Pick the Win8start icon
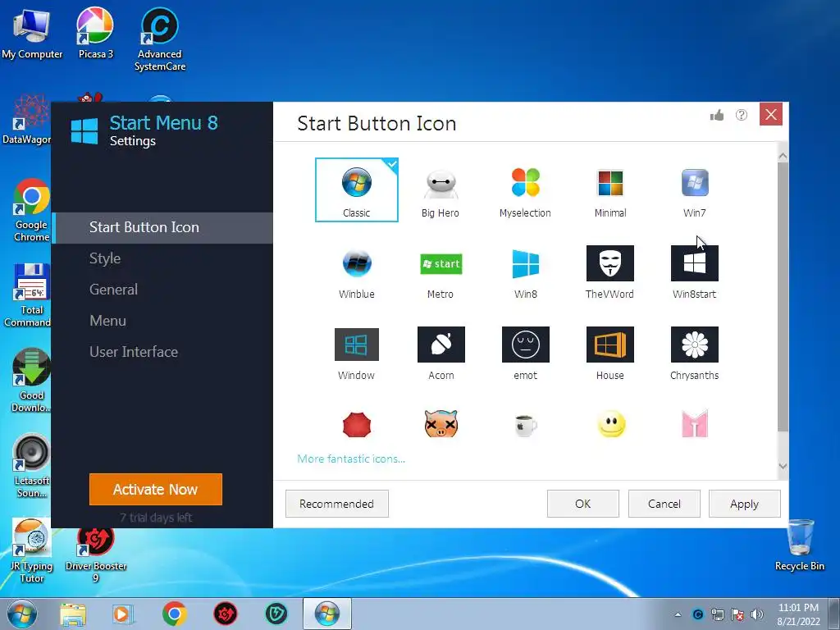Screen dimensions: 840x630 point(694,272)
